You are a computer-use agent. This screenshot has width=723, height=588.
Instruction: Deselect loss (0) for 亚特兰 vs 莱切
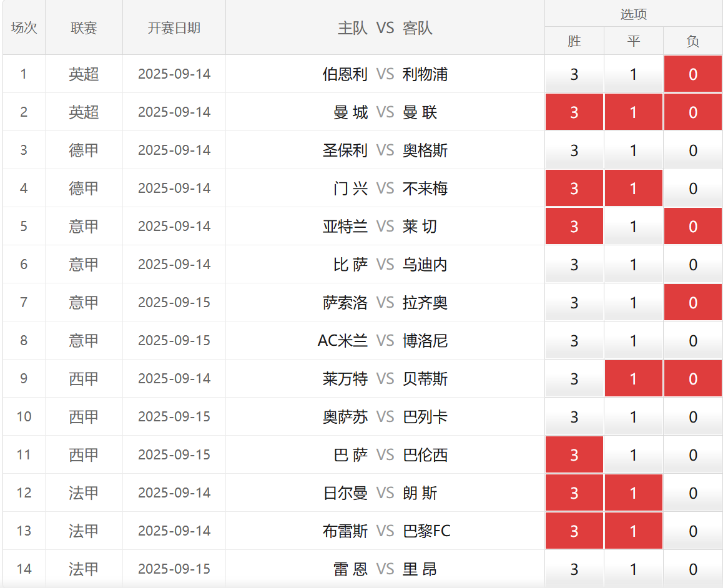[x=693, y=226]
